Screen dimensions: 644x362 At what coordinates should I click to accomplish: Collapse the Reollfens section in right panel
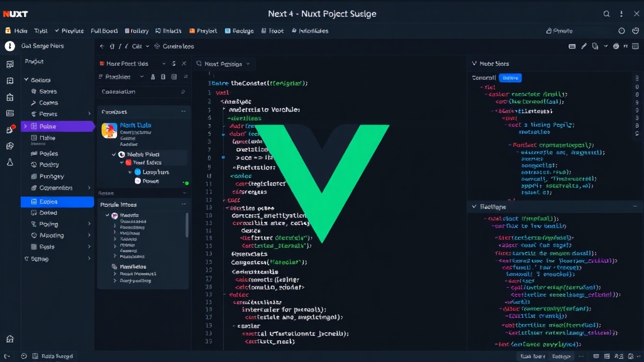[474, 207]
